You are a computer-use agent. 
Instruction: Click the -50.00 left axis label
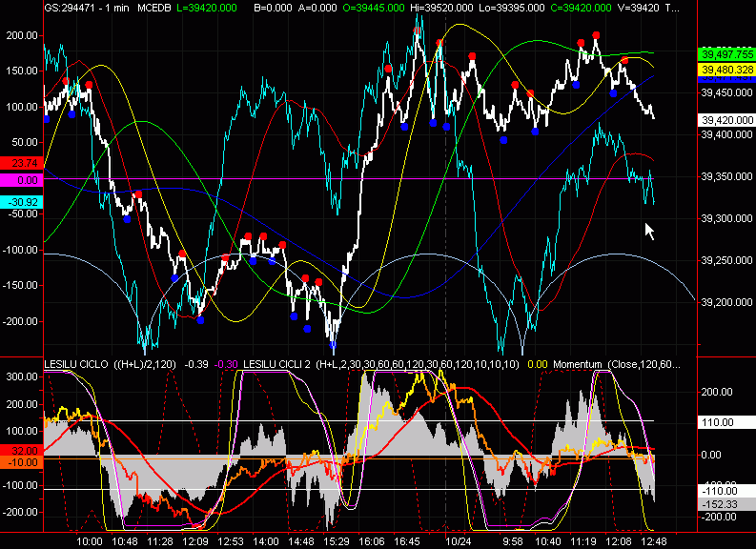tap(22, 213)
